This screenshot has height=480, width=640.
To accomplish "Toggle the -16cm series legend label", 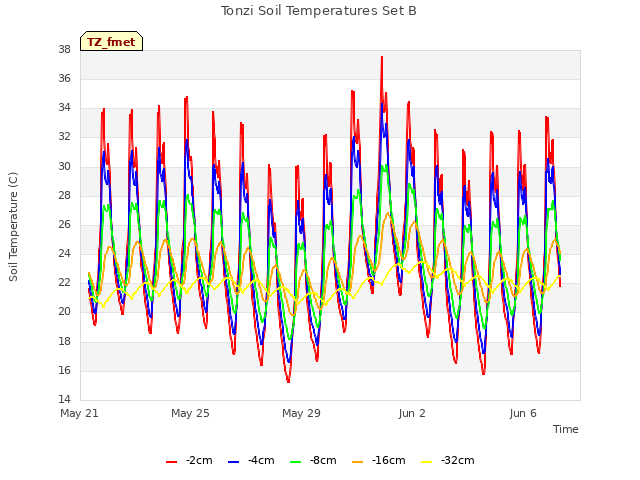I will click(389, 460).
